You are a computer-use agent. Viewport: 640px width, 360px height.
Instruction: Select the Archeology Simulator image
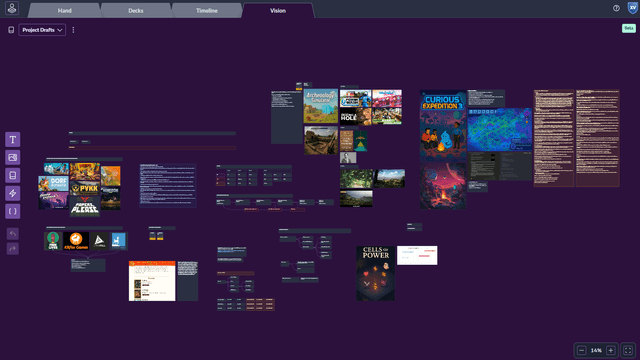pos(321,106)
